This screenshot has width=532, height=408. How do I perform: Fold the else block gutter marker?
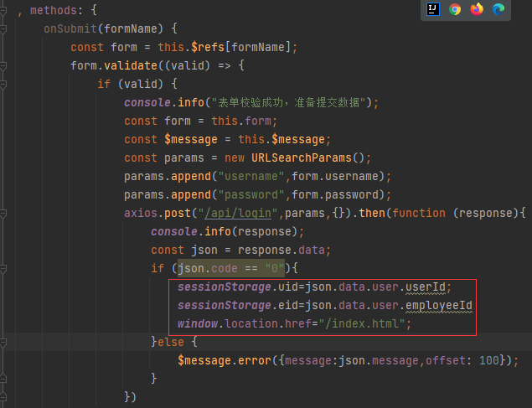(5, 342)
